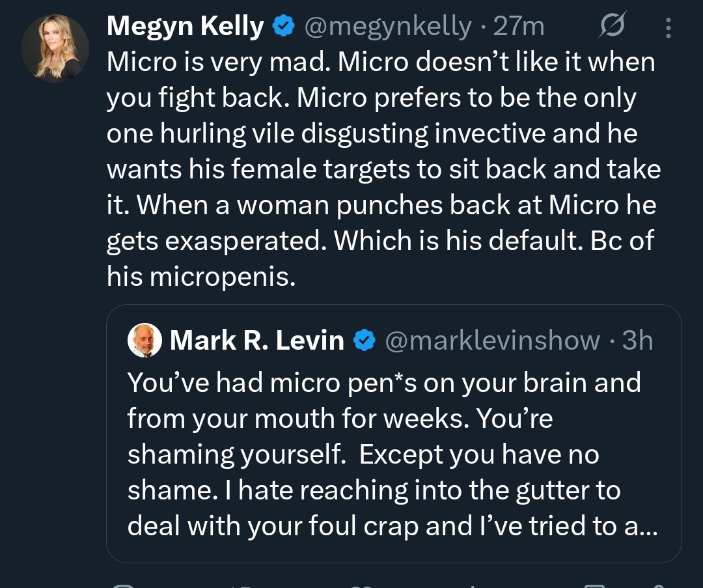Click the 3h timestamp on quoted post

coord(637,341)
